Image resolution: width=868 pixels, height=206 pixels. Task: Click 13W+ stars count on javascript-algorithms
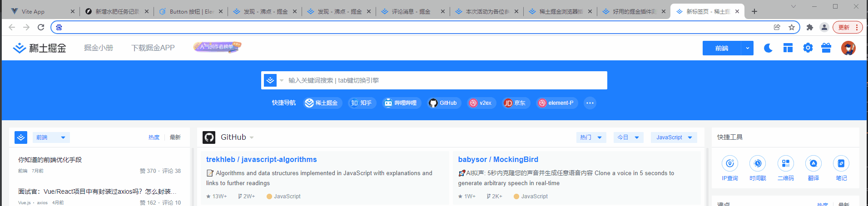pyautogui.click(x=216, y=196)
